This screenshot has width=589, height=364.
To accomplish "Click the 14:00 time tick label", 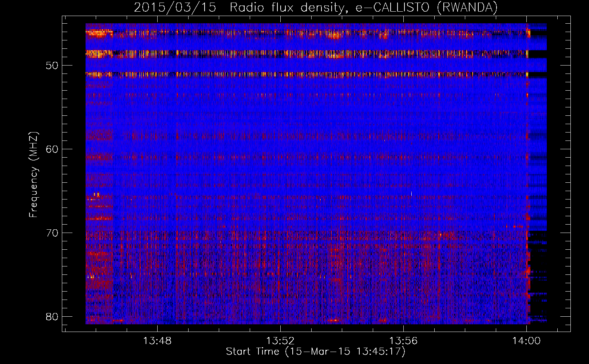I will coord(526,341).
